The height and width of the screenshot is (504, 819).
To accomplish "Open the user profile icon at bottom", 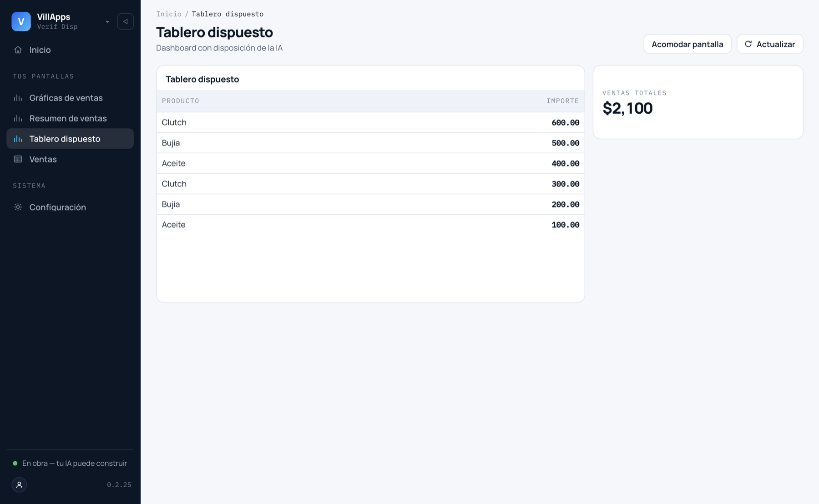I will (19, 485).
